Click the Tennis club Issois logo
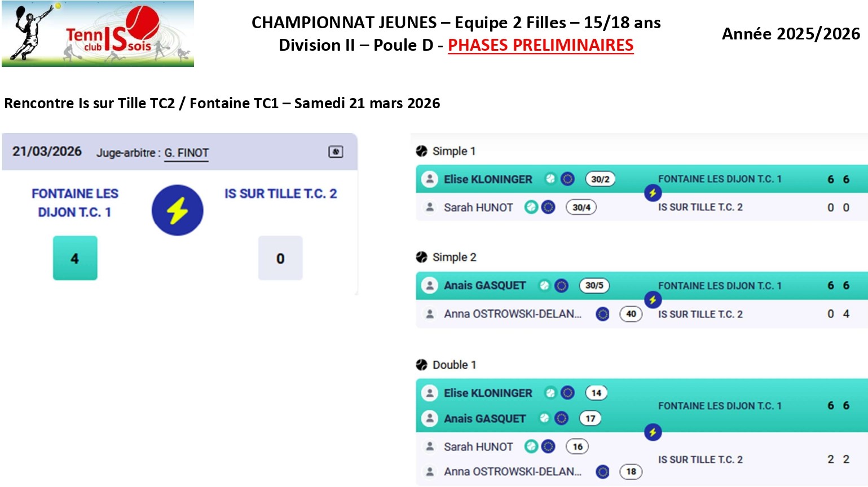This screenshot has width=868, height=487. [x=98, y=34]
